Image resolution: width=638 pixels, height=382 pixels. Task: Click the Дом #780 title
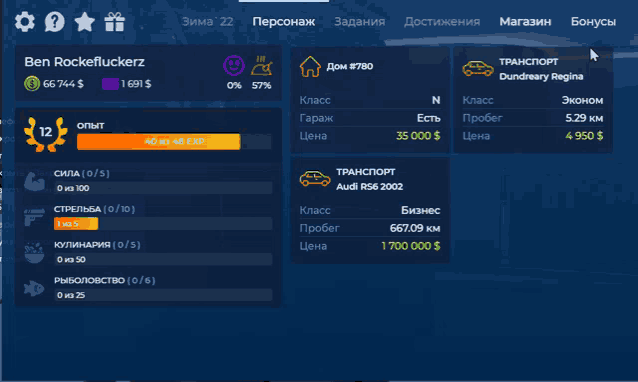click(350, 66)
